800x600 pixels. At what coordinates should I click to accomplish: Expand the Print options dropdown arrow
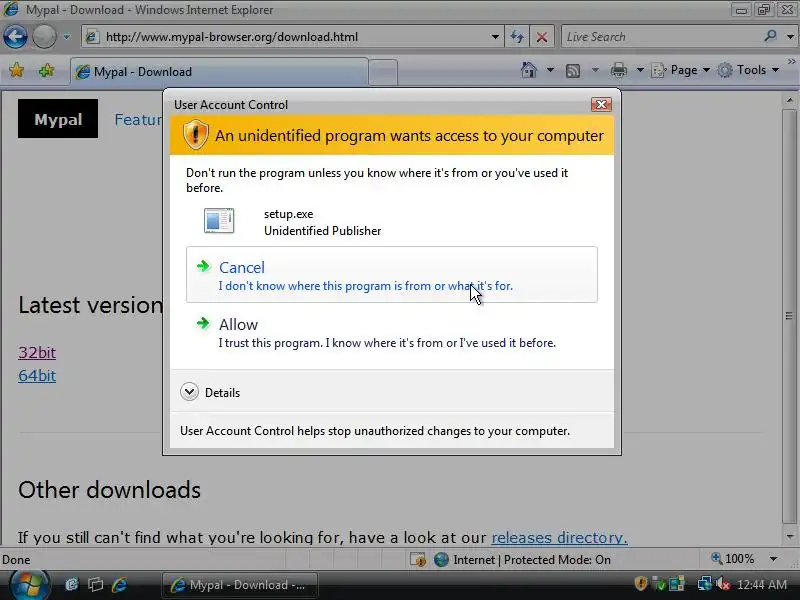coord(640,70)
